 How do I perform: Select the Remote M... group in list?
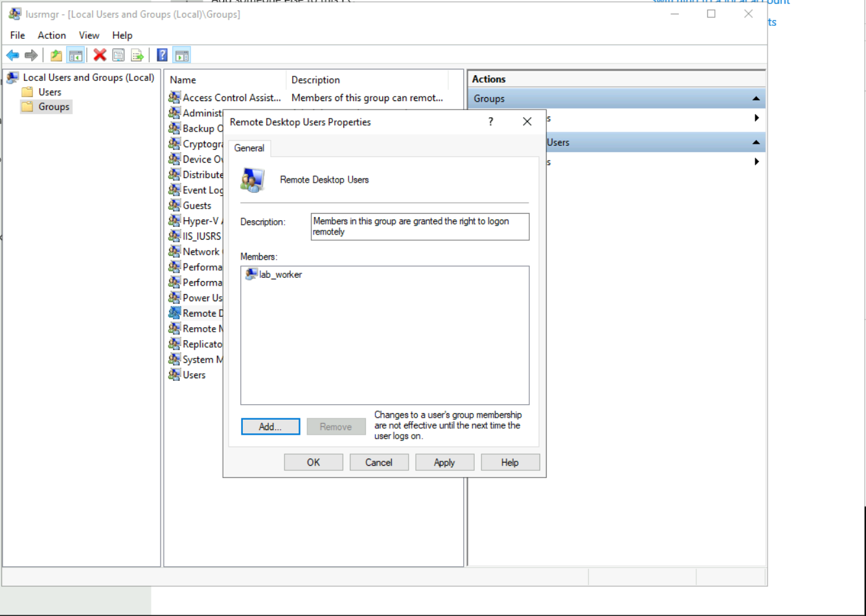pyautogui.click(x=195, y=328)
